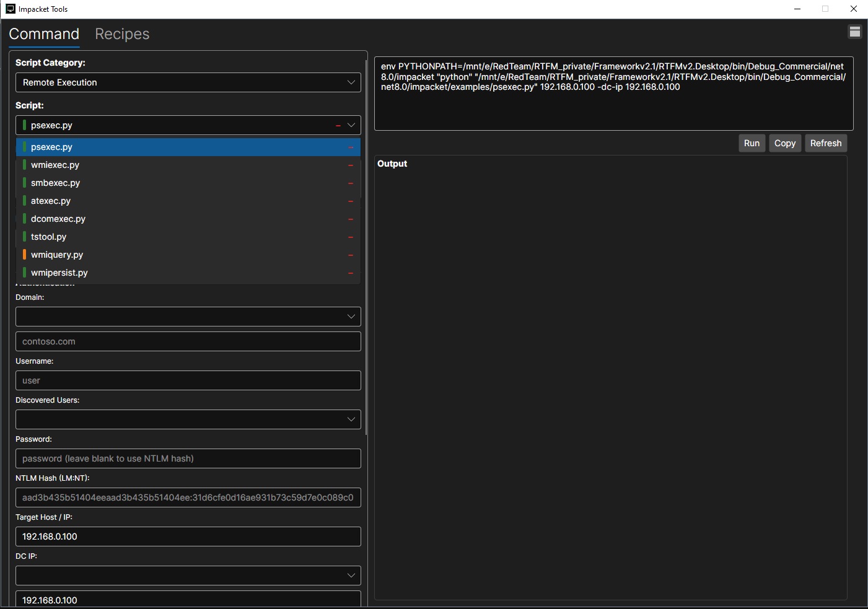This screenshot has height=609, width=868.
Task: Collapse the Script dropdown showing psexec.py
Action: coord(188,125)
